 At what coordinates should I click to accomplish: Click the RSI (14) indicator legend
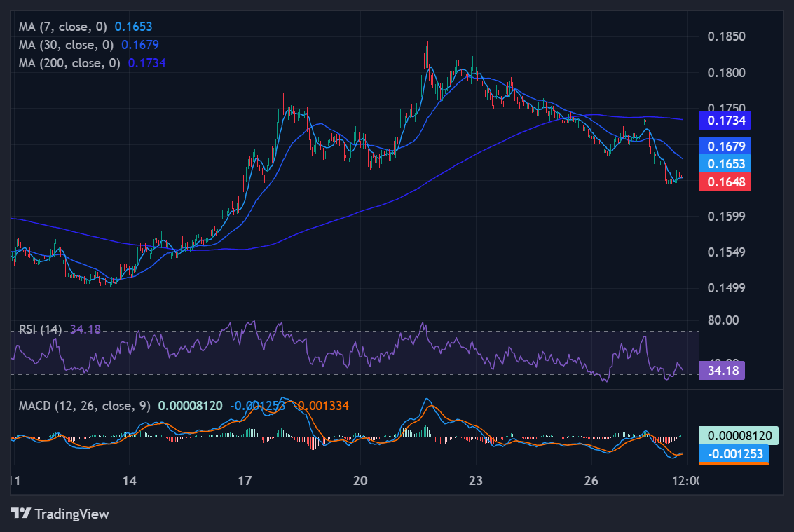pos(41,330)
